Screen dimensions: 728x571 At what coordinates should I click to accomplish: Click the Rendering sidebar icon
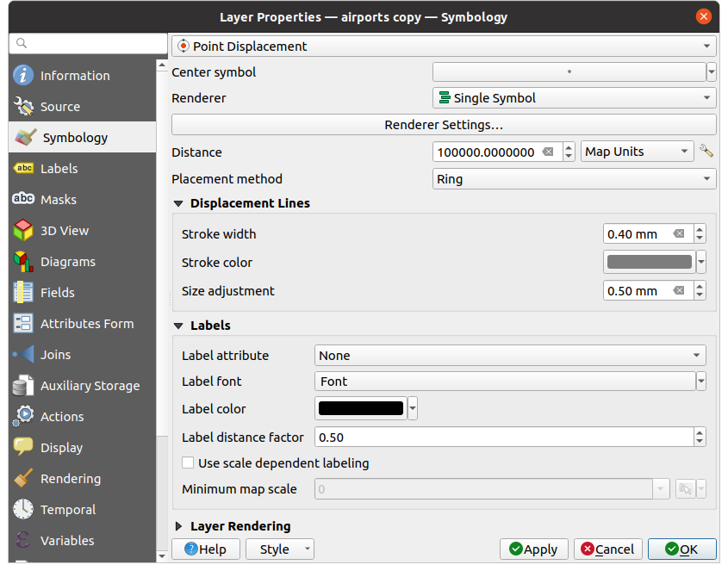tap(24, 478)
